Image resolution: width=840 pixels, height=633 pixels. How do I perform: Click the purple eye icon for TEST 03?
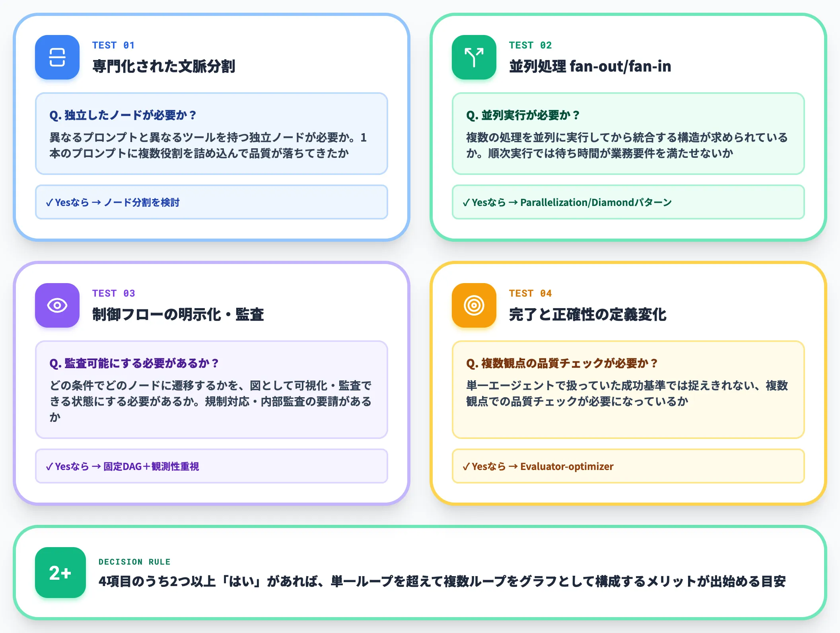coord(57,305)
